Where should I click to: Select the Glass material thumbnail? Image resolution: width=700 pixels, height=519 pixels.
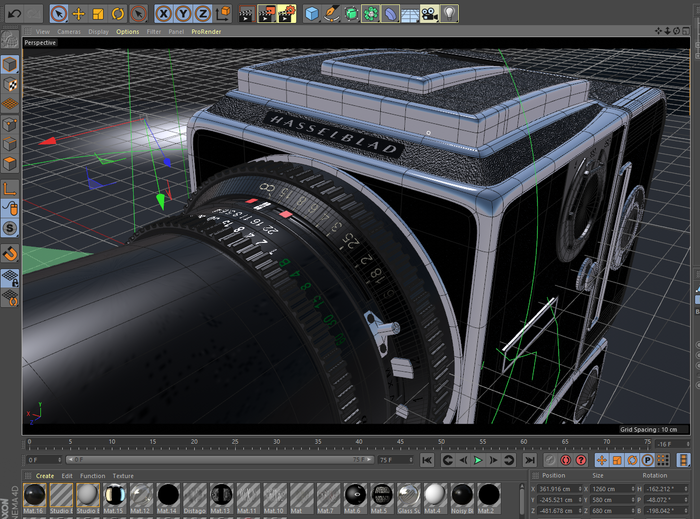pyautogui.click(x=410, y=496)
